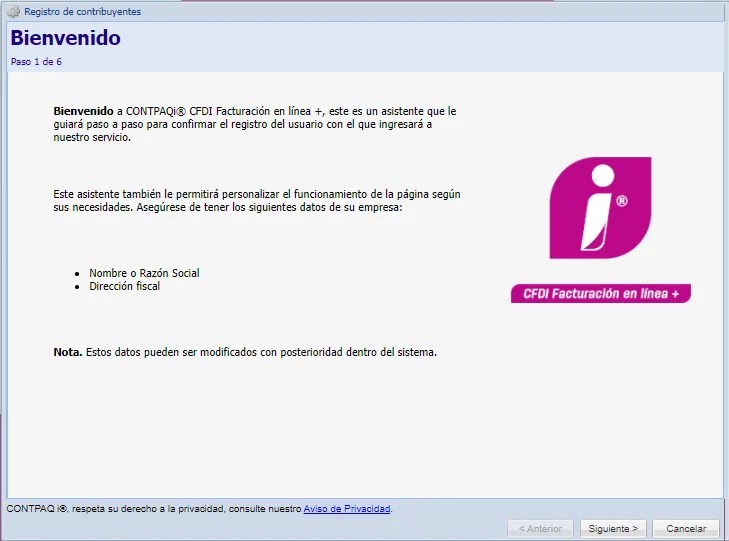This screenshot has height=541, width=729.
Task: Select the Nombre o Razón Social bullet
Action: click(144, 273)
